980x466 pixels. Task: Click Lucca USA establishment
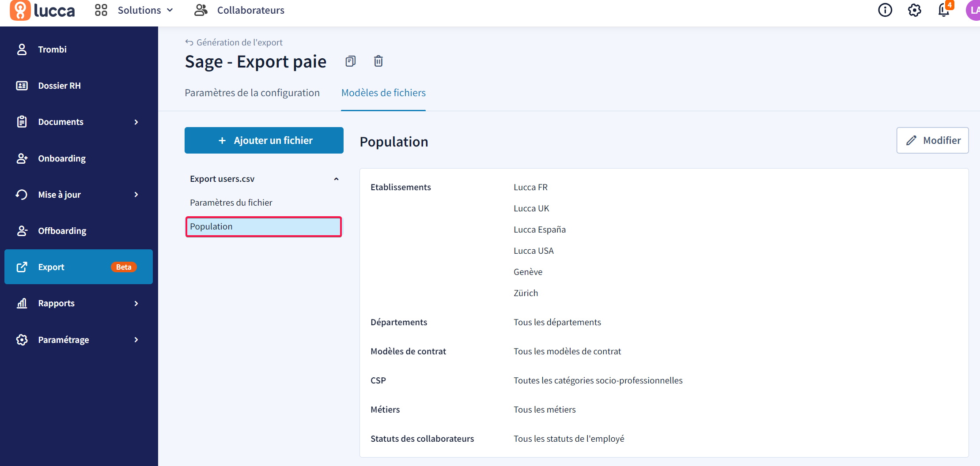(534, 251)
